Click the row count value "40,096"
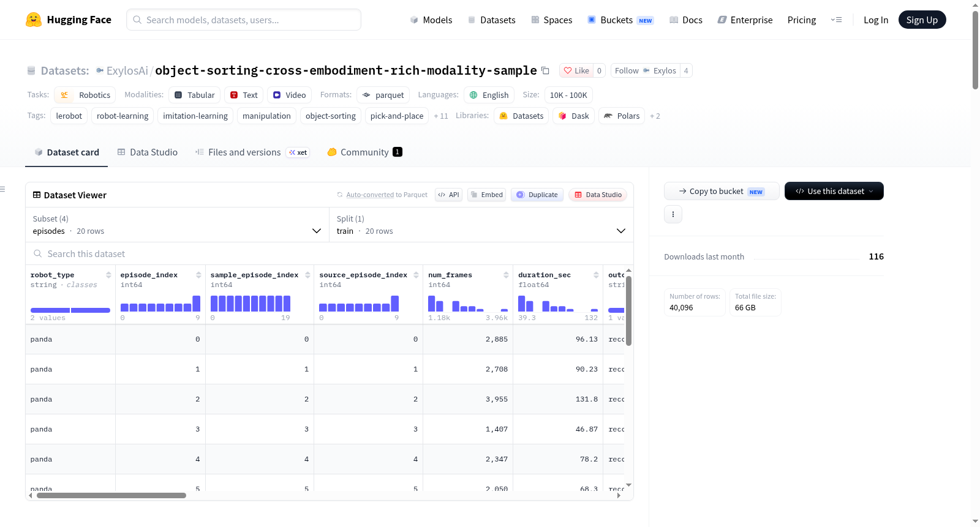The height and width of the screenshot is (527, 980). click(681, 308)
